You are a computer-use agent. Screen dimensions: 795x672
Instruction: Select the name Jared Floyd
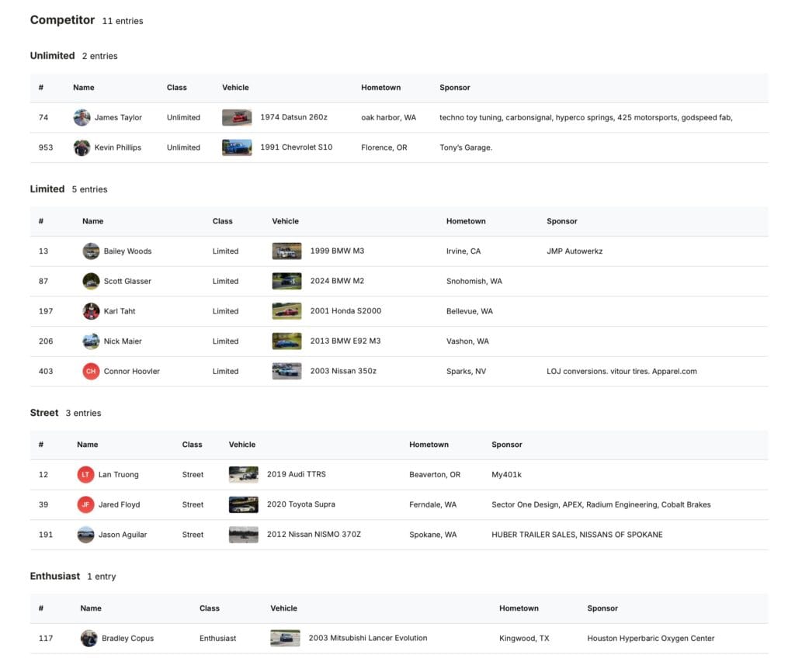coord(119,504)
